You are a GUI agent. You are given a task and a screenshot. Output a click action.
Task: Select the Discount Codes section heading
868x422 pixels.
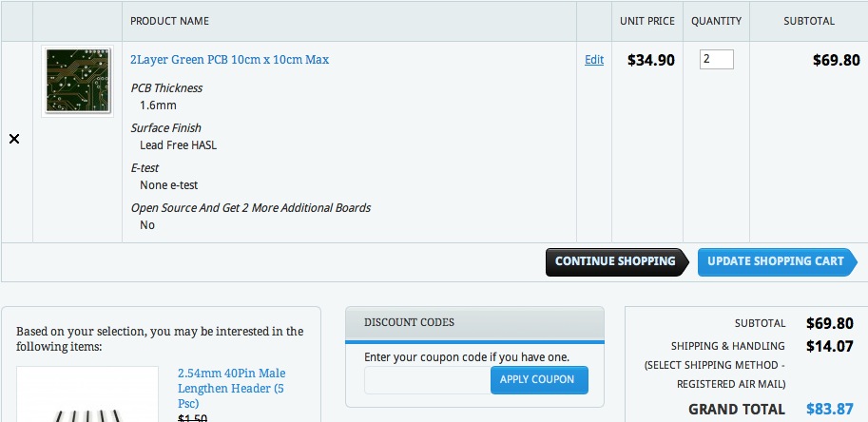(x=409, y=322)
